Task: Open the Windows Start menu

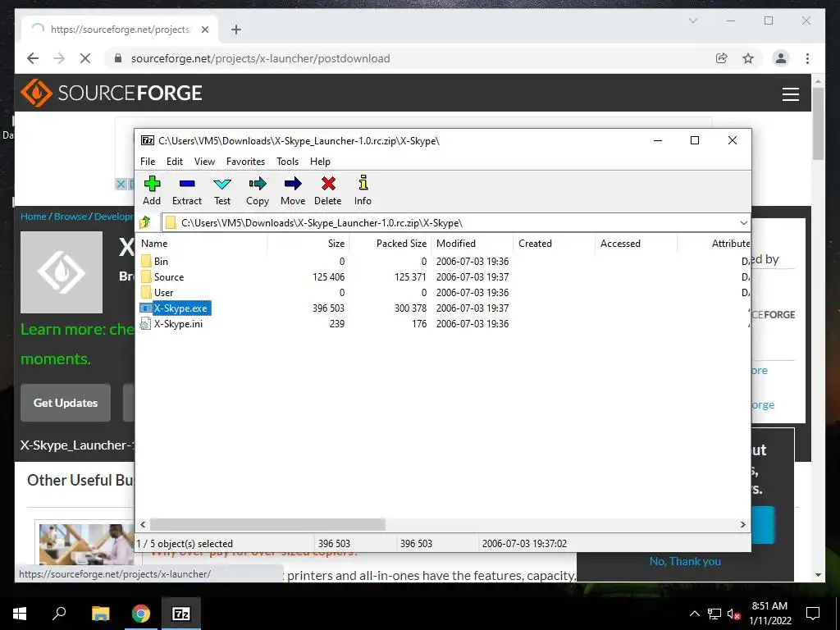Action: pos(20,614)
